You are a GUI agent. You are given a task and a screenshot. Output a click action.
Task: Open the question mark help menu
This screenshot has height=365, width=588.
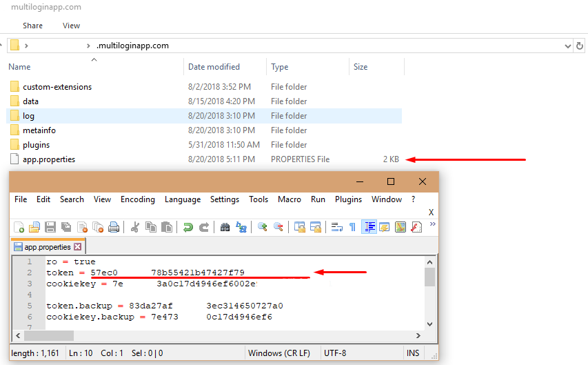[x=413, y=199]
